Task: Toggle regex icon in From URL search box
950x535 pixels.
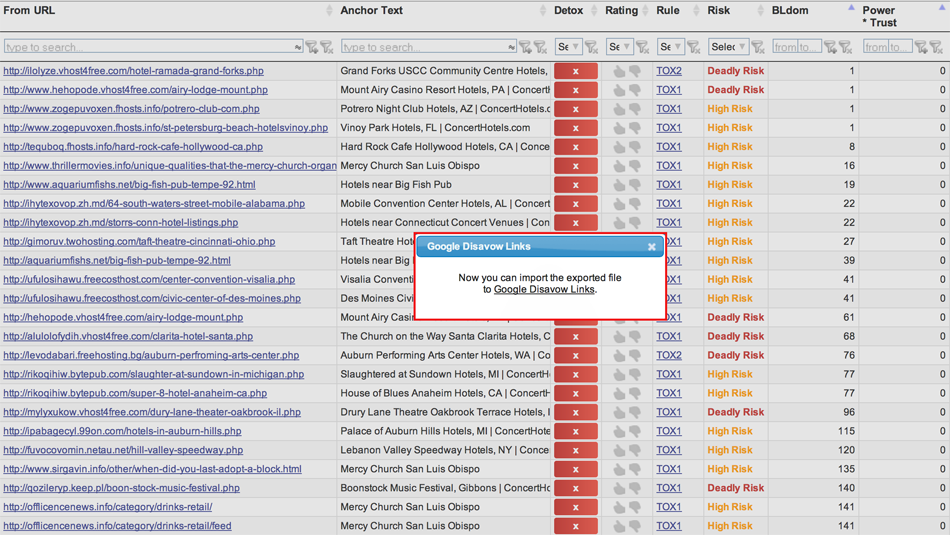Action: (297, 47)
